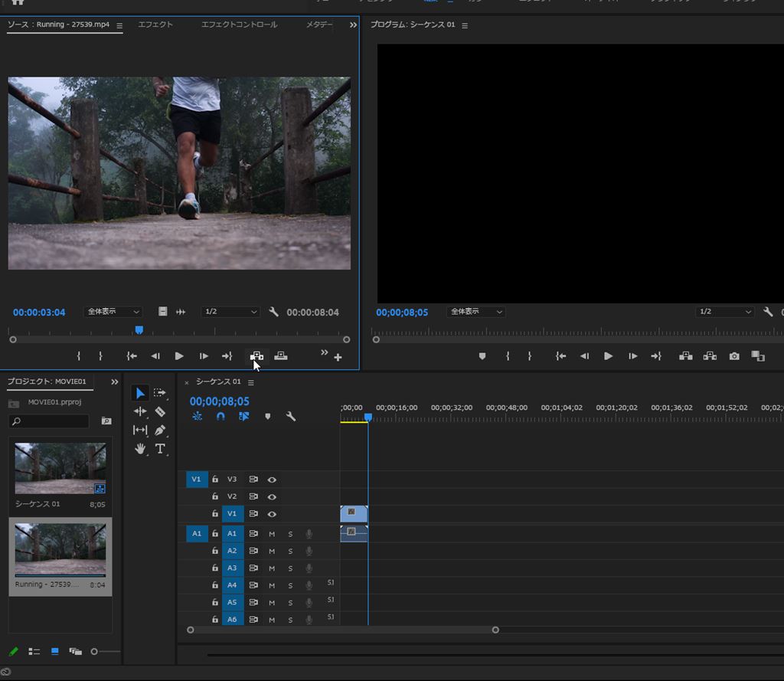Screen dimensions: 784x681
Task: Open timeline display settings wrench
Action: click(291, 417)
